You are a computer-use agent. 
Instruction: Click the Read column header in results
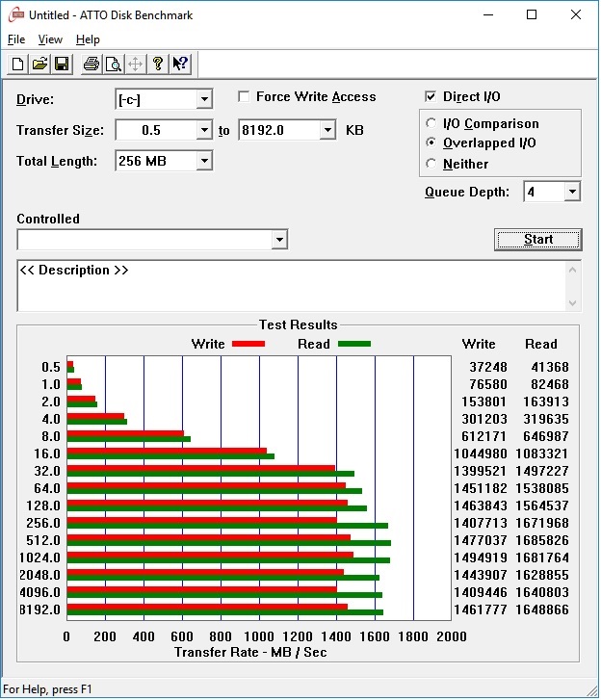pos(540,344)
